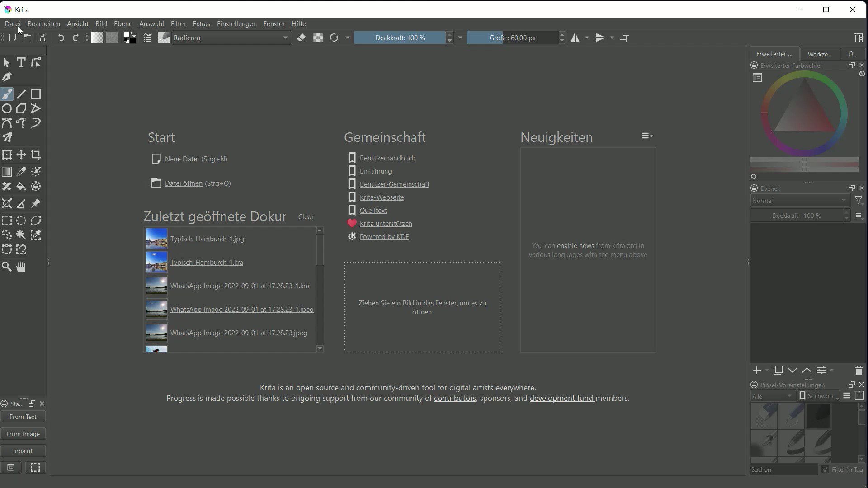
Task: Select the Transform tool
Action: [7, 155]
